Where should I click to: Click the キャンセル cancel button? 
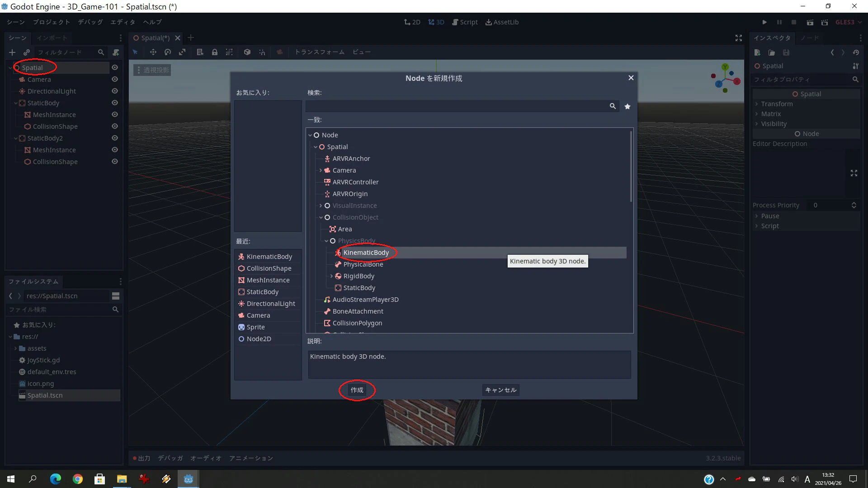tap(500, 390)
